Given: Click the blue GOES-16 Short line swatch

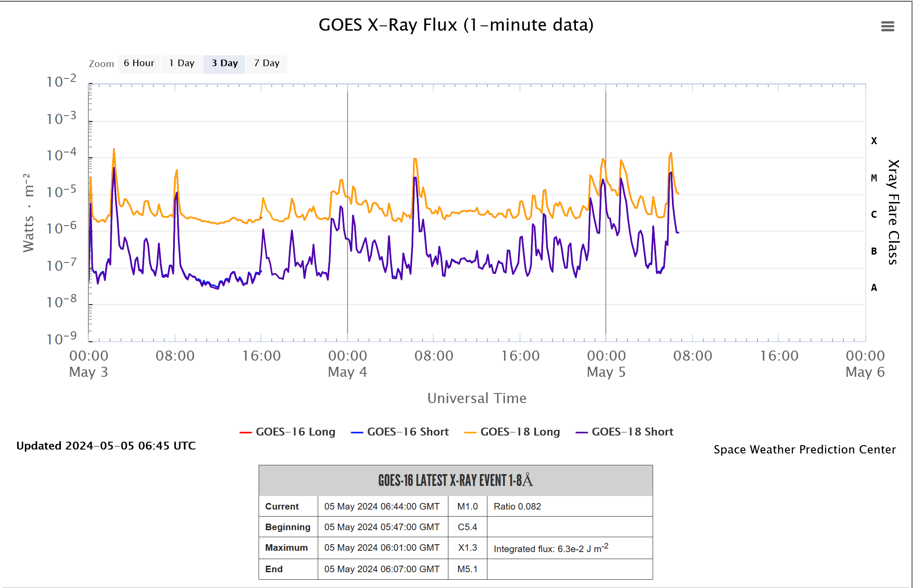Looking at the screenshot, I should coord(357,432).
